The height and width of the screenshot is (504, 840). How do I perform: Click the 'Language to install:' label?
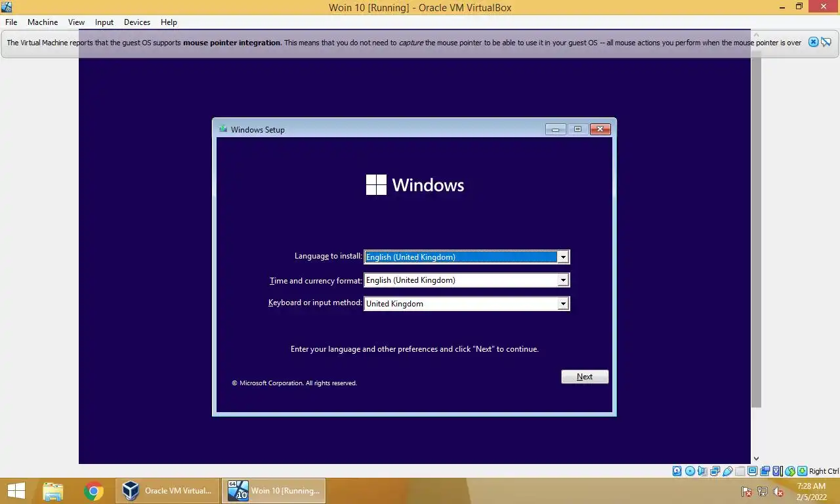tap(328, 256)
